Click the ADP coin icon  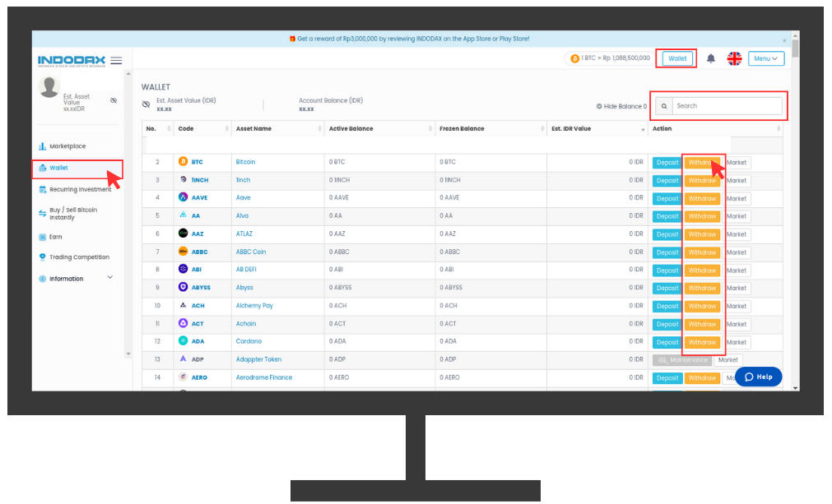[x=183, y=358]
